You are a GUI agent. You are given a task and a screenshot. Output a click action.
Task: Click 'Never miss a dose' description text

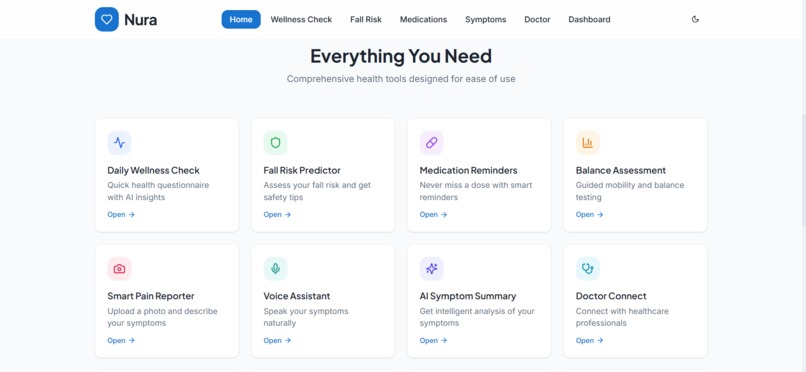(x=476, y=191)
